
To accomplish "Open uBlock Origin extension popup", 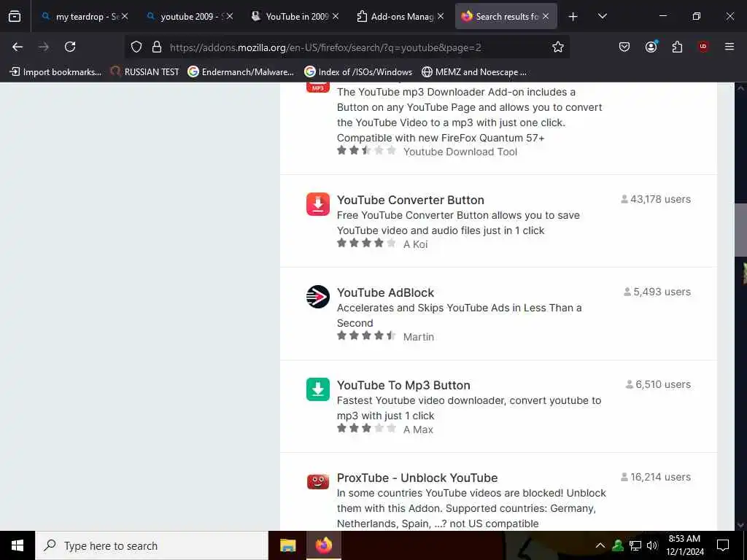I will coord(703,47).
